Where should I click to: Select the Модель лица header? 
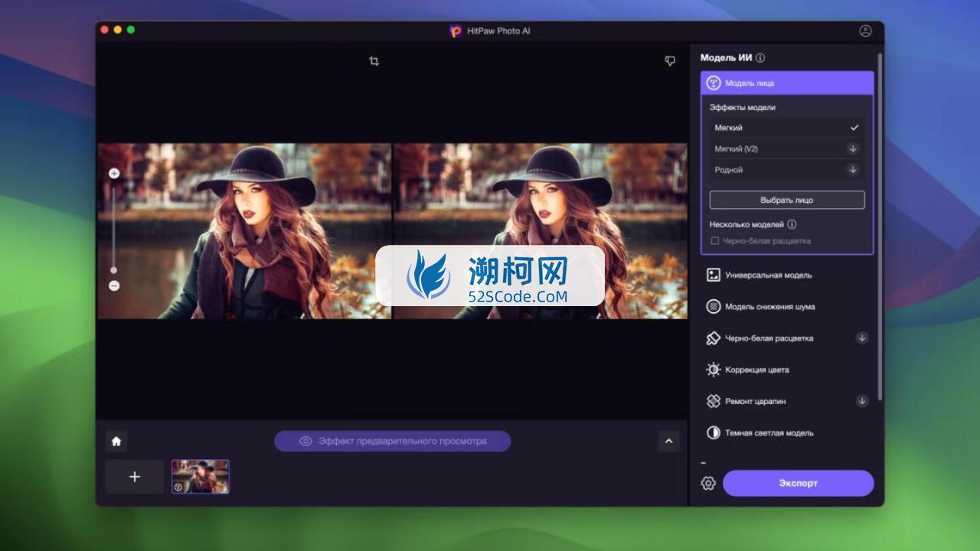point(787,83)
